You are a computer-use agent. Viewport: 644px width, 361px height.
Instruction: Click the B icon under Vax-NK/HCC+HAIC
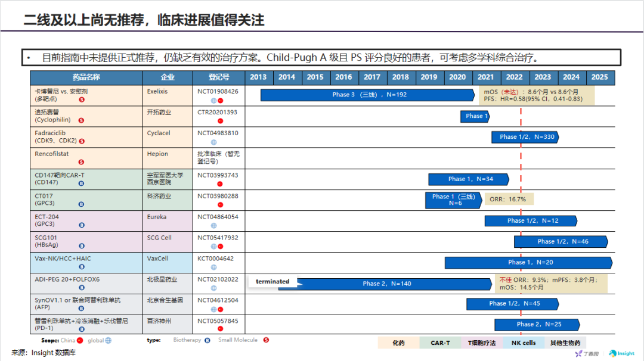82,267
